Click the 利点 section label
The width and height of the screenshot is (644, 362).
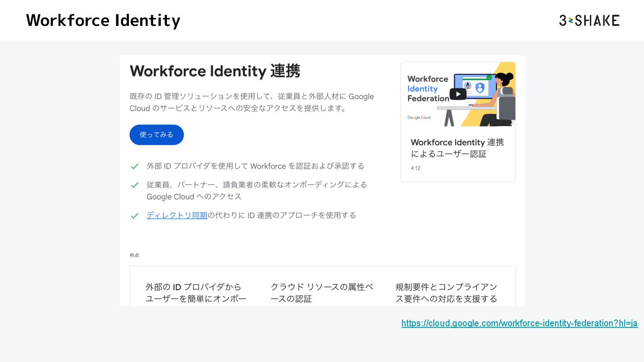(134, 255)
